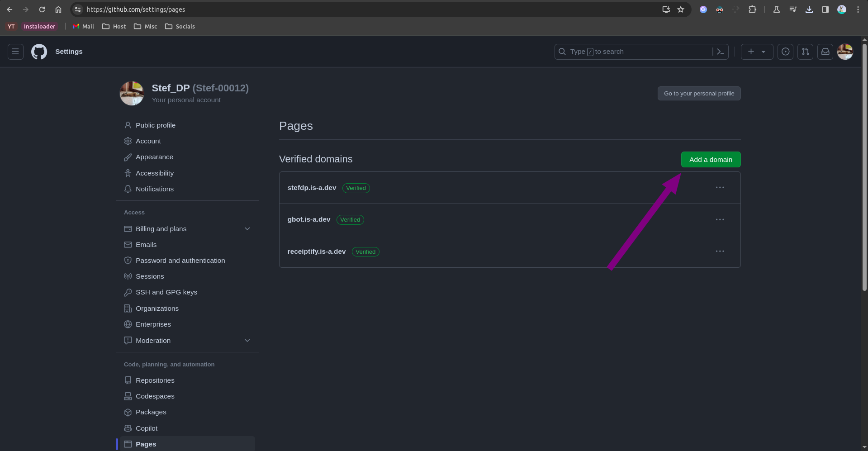Open the Pull requests icon in header
The width and height of the screenshot is (868, 451).
tap(805, 52)
